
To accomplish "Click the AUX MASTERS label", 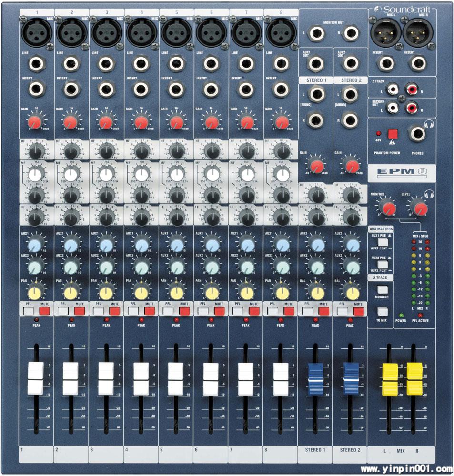I will (x=381, y=229).
